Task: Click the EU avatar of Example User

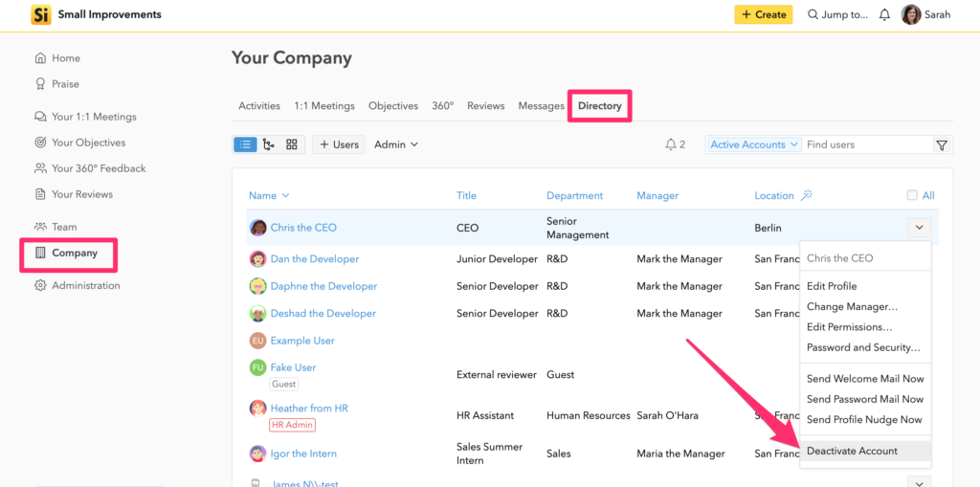Action: click(x=258, y=341)
